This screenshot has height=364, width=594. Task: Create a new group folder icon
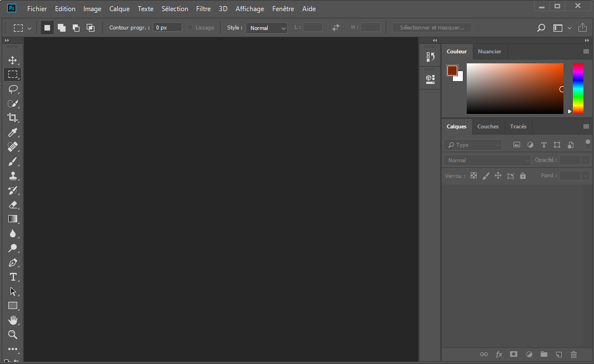click(x=544, y=354)
